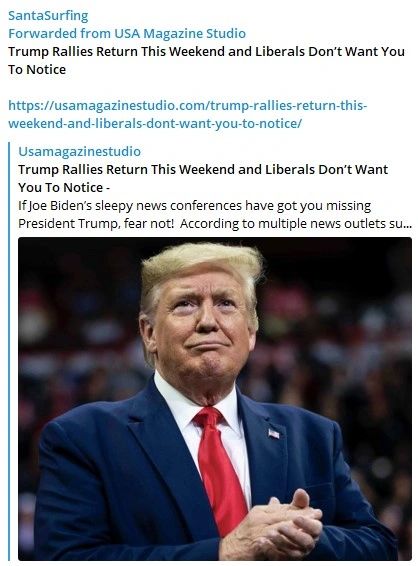
Task: Open the Usamagazinestudio preview site name
Action: 79,151
